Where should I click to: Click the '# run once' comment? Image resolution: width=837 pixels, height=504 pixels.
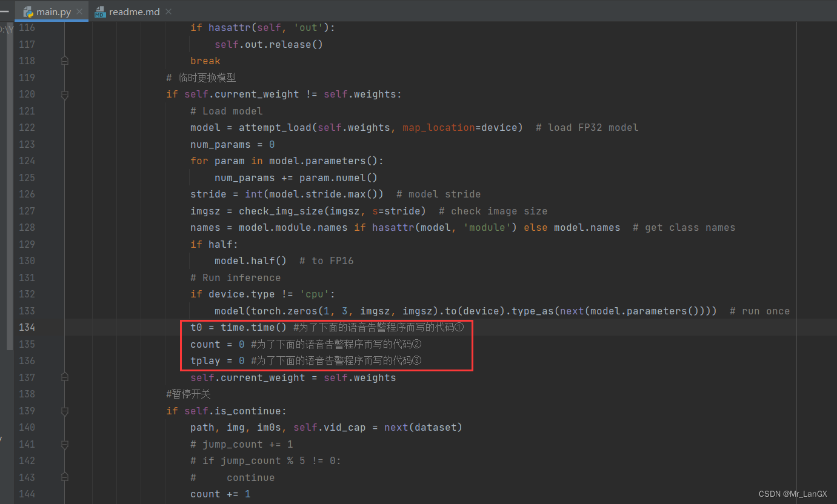point(759,311)
